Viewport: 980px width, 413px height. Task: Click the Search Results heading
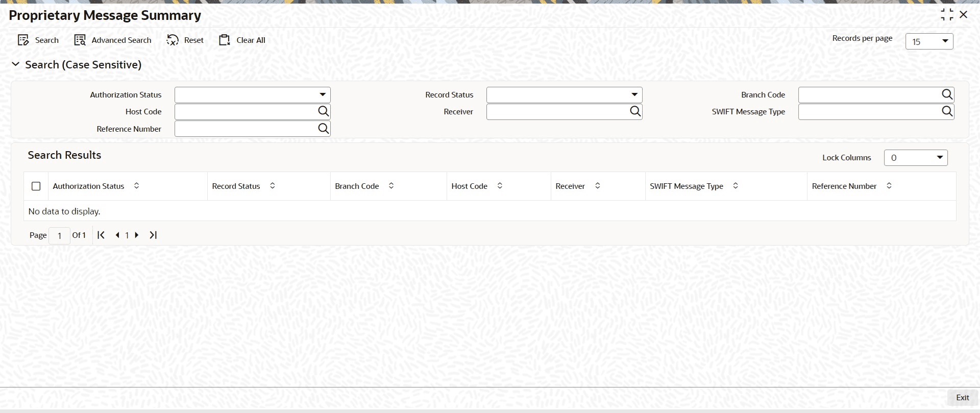[64, 155]
